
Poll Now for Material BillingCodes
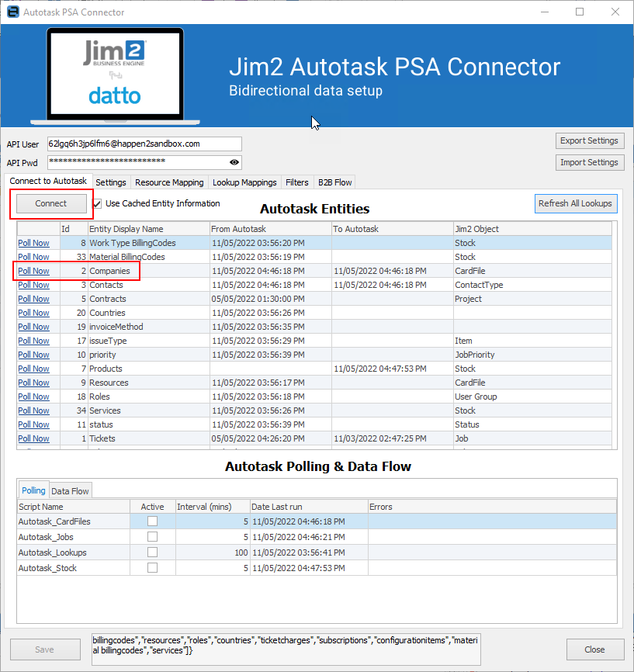[x=33, y=257]
